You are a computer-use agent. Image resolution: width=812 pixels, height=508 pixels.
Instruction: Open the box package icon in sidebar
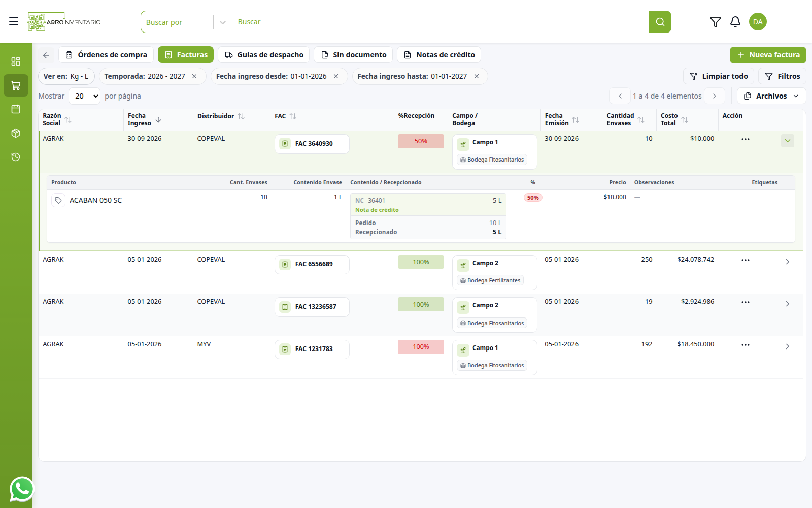coord(16,133)
